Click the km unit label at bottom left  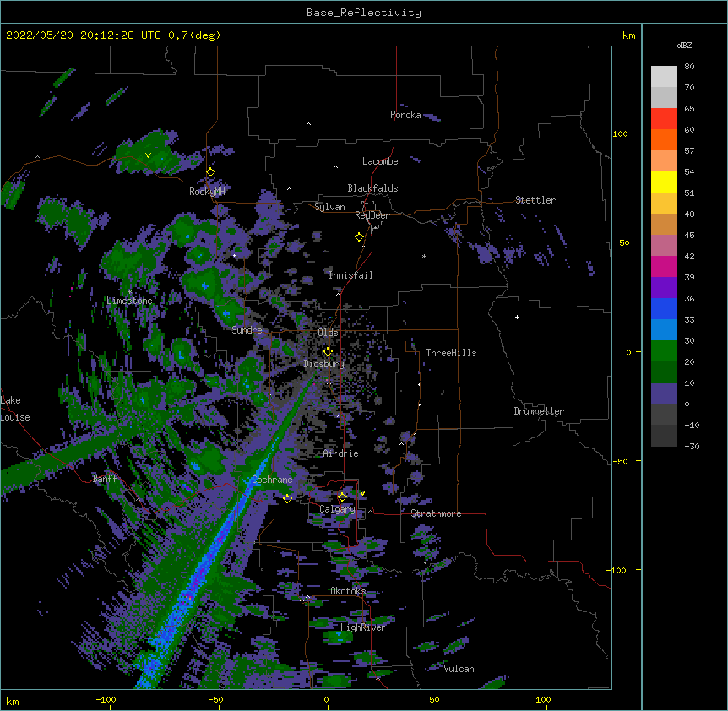13,701
